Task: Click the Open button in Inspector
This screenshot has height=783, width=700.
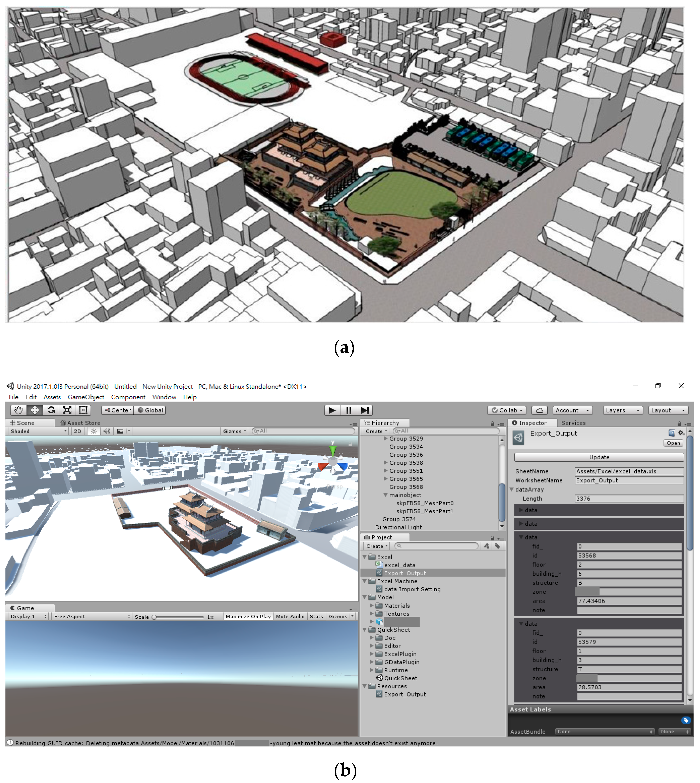Action: [x=673, y=443]
